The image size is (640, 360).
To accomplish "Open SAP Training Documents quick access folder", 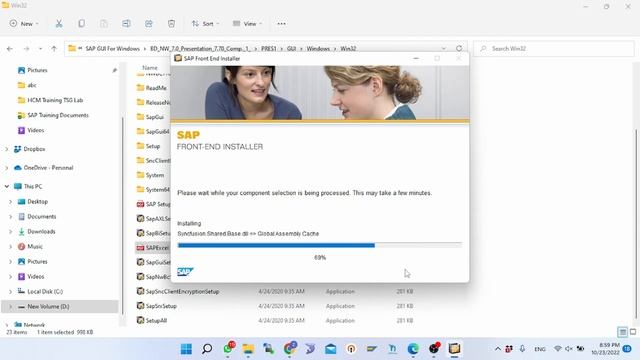I will coord(58,115).
